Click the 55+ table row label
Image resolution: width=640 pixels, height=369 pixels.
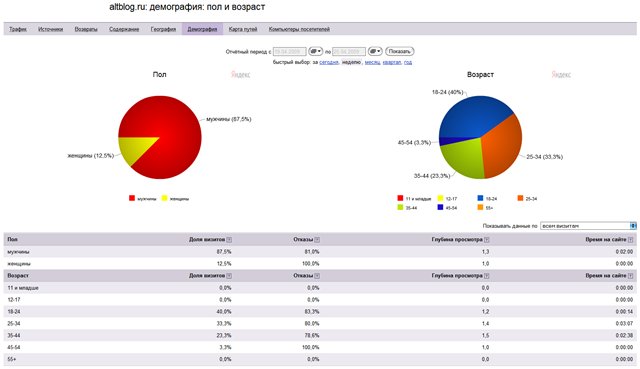(x=12, y=359)
